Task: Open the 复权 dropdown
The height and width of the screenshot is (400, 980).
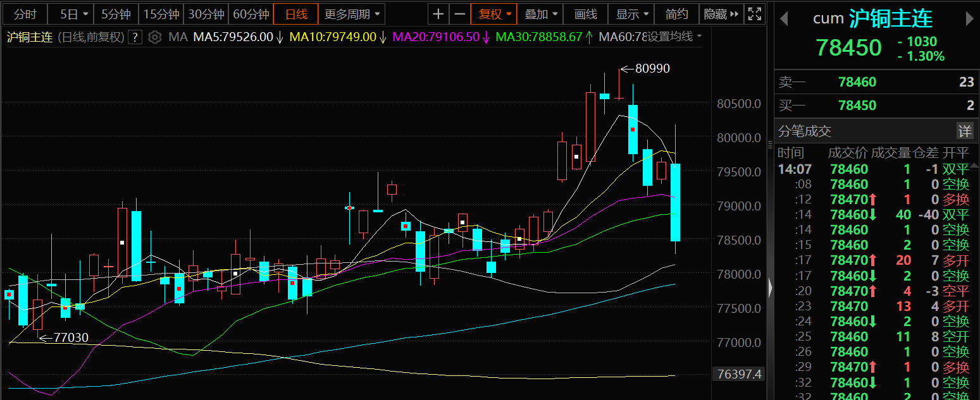Action: (494, 14)
